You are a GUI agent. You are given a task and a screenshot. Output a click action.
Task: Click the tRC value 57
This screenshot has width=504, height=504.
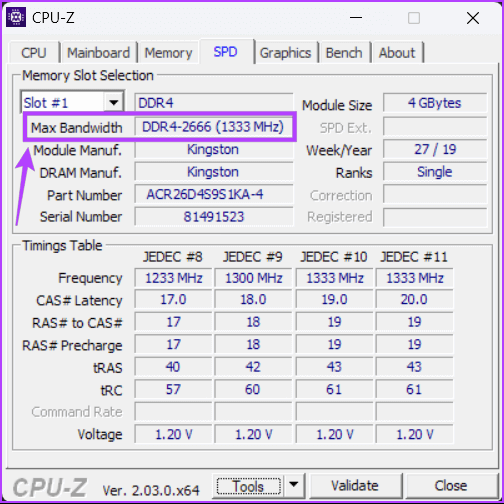click(173, 389)
